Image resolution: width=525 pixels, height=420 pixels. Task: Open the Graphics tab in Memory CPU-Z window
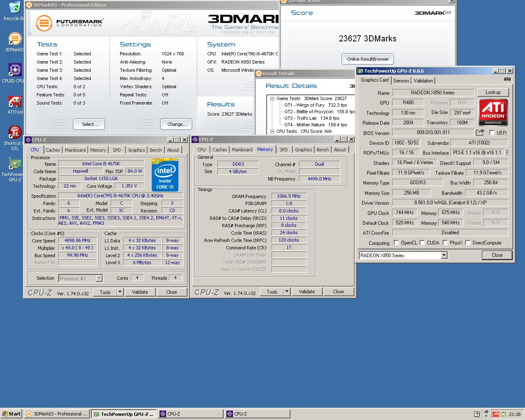point(304,150)
